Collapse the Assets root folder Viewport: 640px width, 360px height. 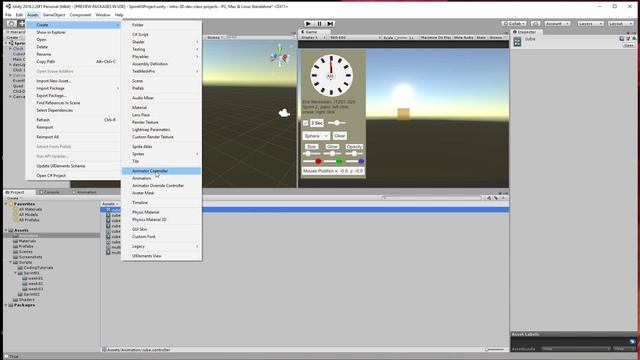pos(6,230)
